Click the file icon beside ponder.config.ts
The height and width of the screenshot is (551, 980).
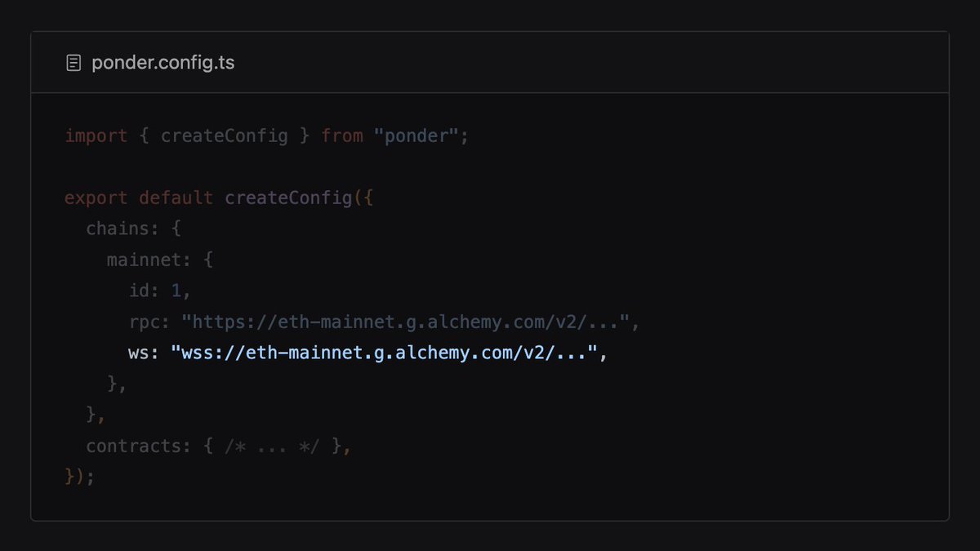pyautogui.click(x=73, y=63)
